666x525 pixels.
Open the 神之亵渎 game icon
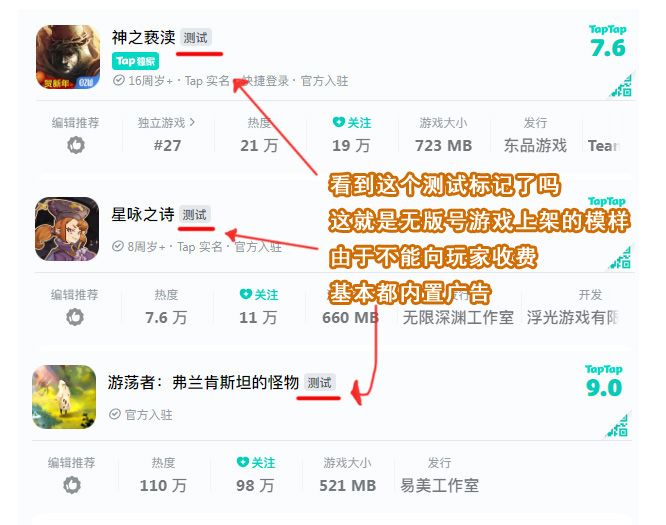tap(68, 57)
